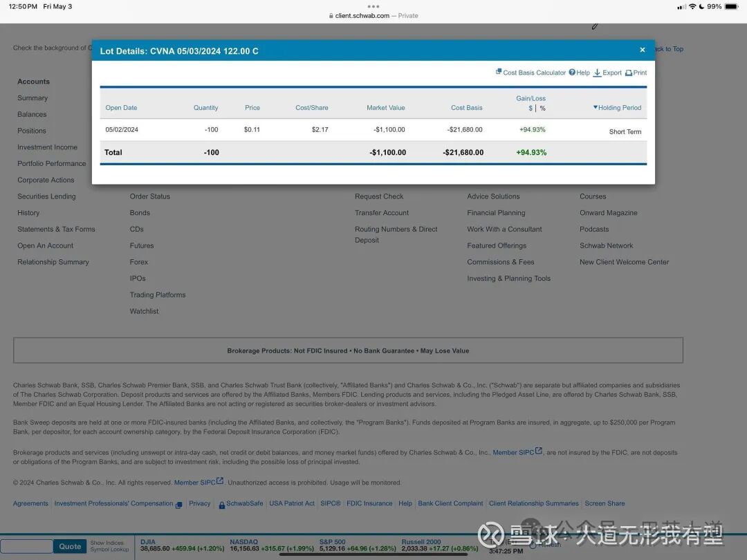Viewport: 747px width, 560px height.
Task: Sort by Holding Period column
Action: click(x=617, y=108)
